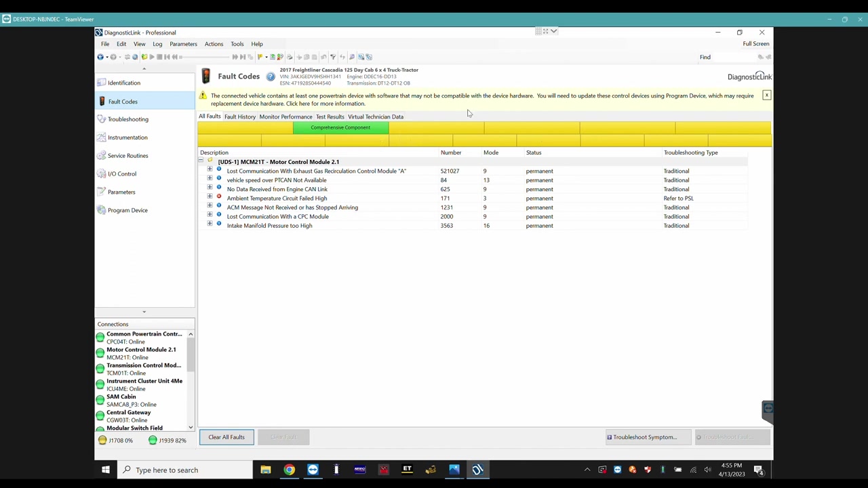This screenshot has height=488, width=868.
Task: Click the log Stop button in toolbar
Action: pos(159,57)
